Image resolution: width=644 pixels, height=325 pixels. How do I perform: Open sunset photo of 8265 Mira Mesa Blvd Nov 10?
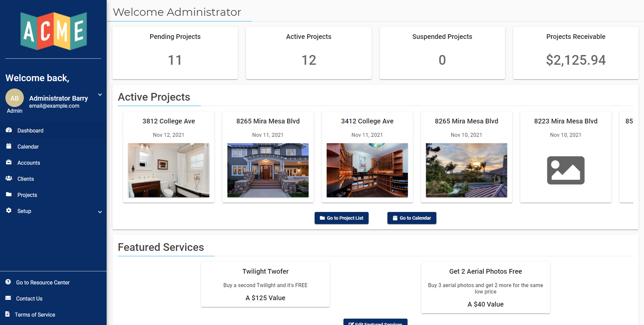467,170
